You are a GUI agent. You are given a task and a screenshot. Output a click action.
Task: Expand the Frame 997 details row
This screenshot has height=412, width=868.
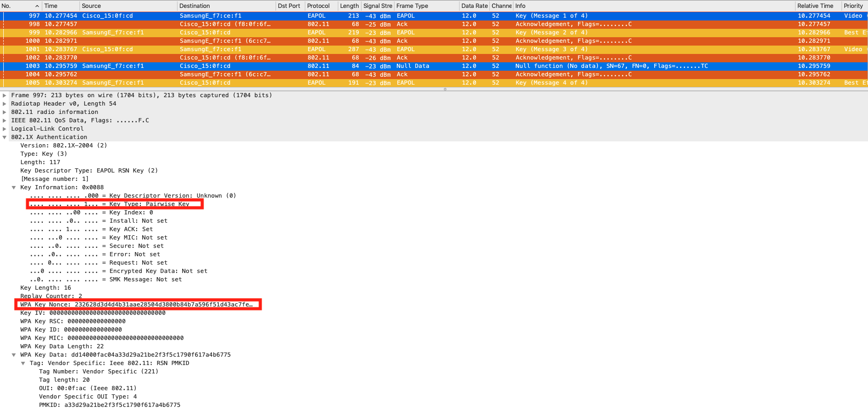5,95
